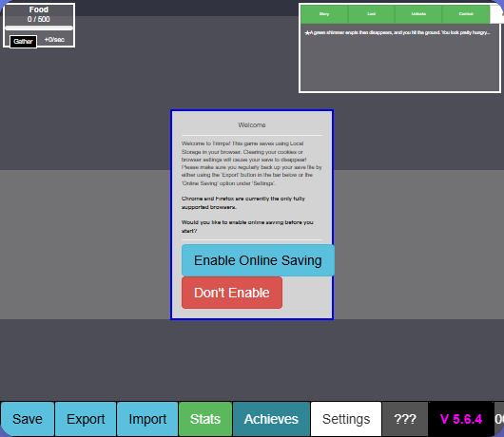Click the Food resource header
The height and width of the screenshot is (437, 504).
click(x=39, y=9)
